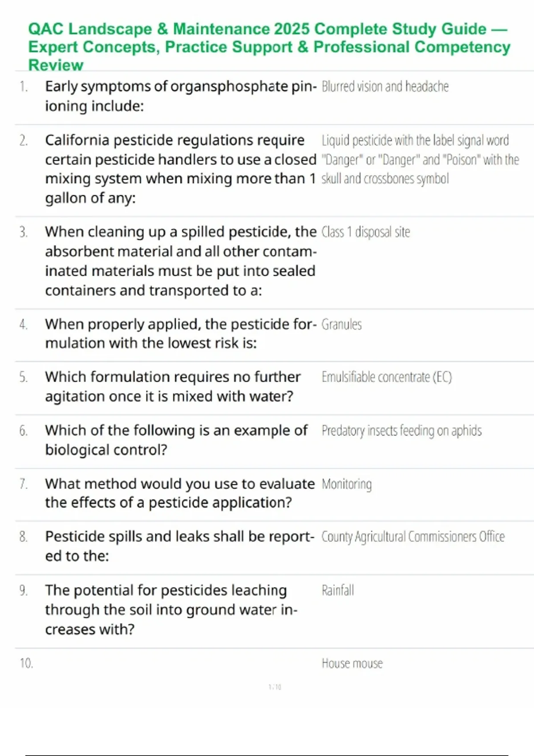Click the answer about "Danger" signal word
Viewport: 534px width, 756px height.
pos(420,160)
